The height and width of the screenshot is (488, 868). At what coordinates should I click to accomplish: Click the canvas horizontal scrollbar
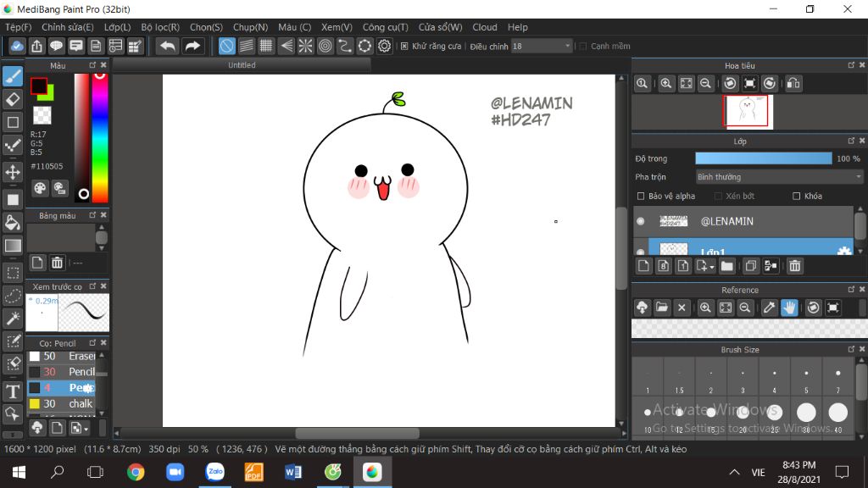pos(357,433)
